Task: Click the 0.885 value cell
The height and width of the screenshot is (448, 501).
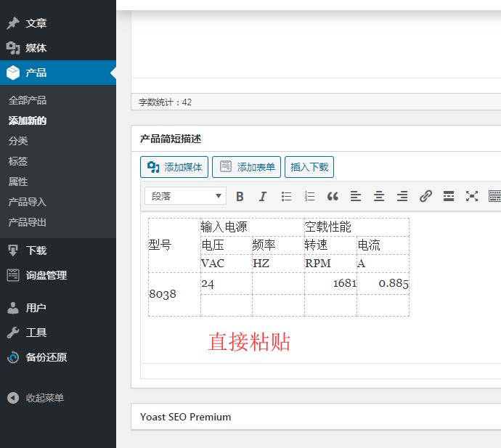Action: tap(383, 283)
